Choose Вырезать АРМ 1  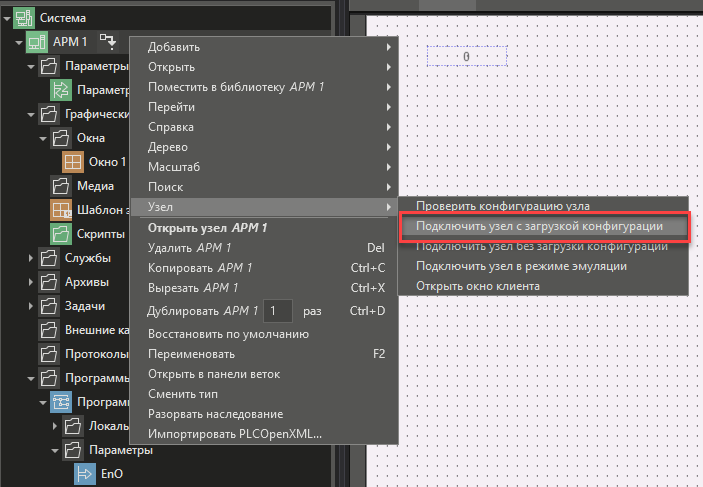(264, 287)
